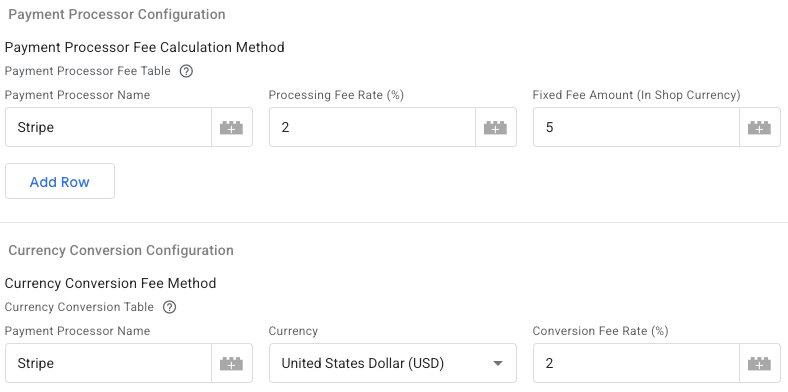Image resolution: width=788 pixels, height=392 pixels.
Task: Insert variable for Conversion Fee Rate
Action: pyautogui.click(x=759, y=363)
